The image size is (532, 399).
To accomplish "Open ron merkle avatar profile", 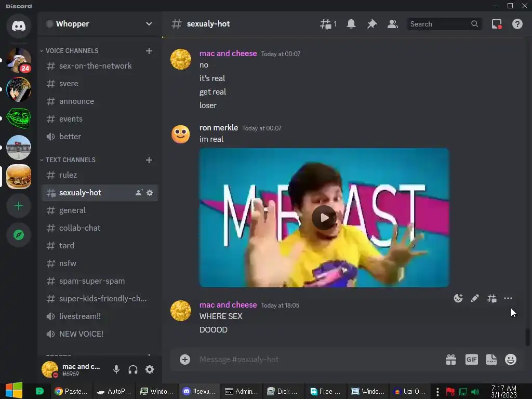I will 180,134.
